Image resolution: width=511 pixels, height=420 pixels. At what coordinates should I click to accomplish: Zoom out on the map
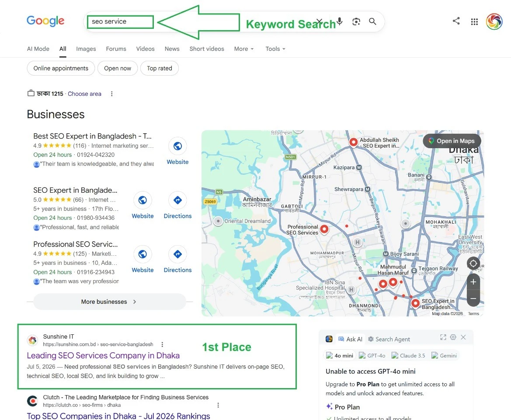(473, 298)
